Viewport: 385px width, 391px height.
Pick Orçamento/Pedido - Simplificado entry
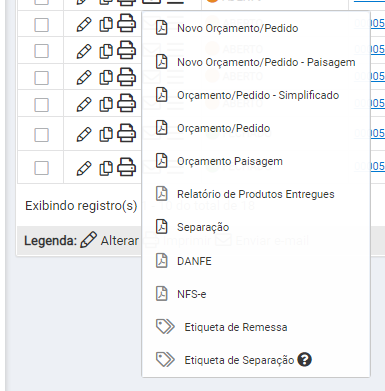pos(258,95)
